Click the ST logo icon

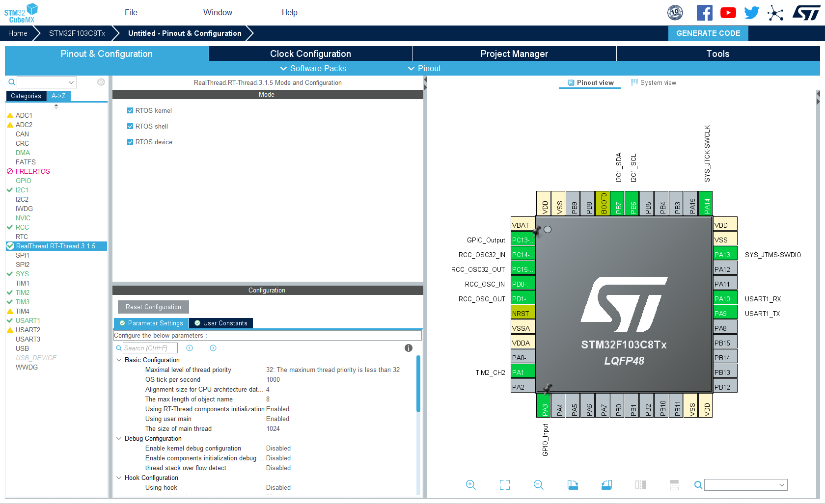tap(806, 13)
